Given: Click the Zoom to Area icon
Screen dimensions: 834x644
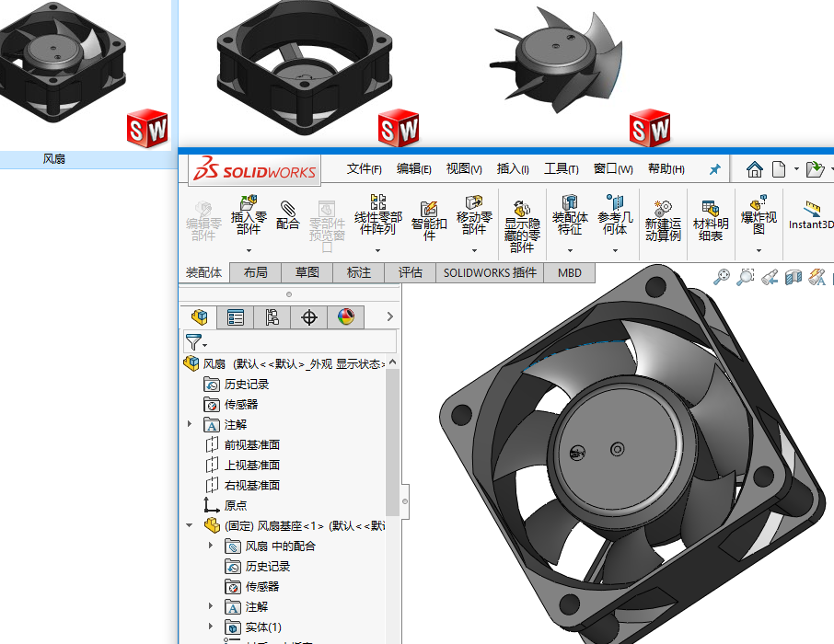Looking at the screenshot, I should coord(746,277).
